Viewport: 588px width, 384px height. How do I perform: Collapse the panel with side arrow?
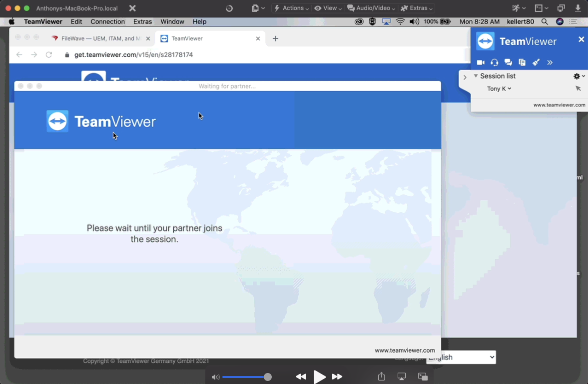click(465, 77)
